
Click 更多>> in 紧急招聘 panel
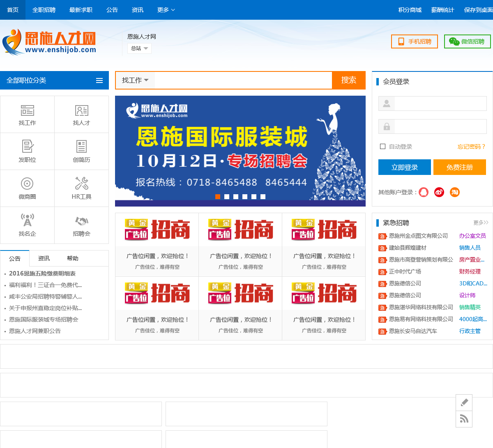tap(481, 223)
